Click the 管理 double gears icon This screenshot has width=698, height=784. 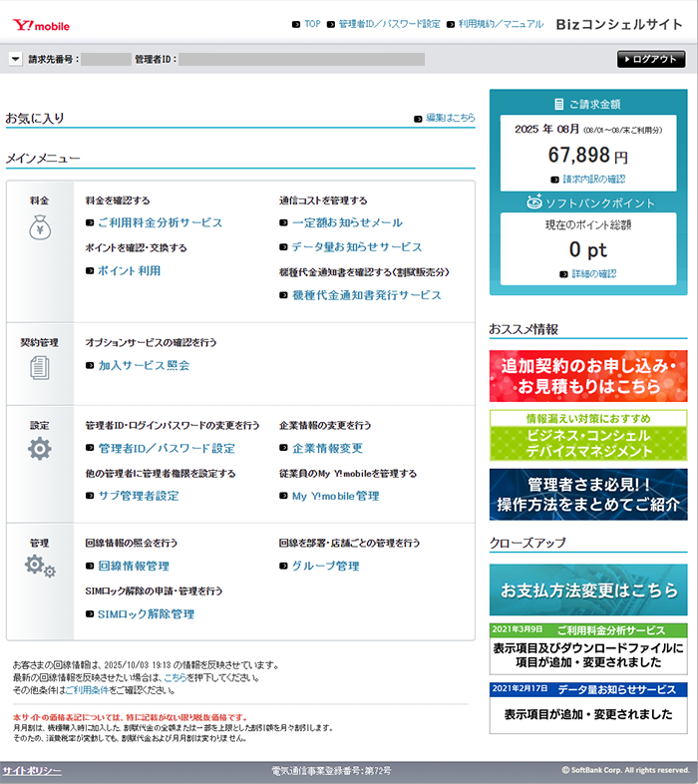tap(40, 568)
